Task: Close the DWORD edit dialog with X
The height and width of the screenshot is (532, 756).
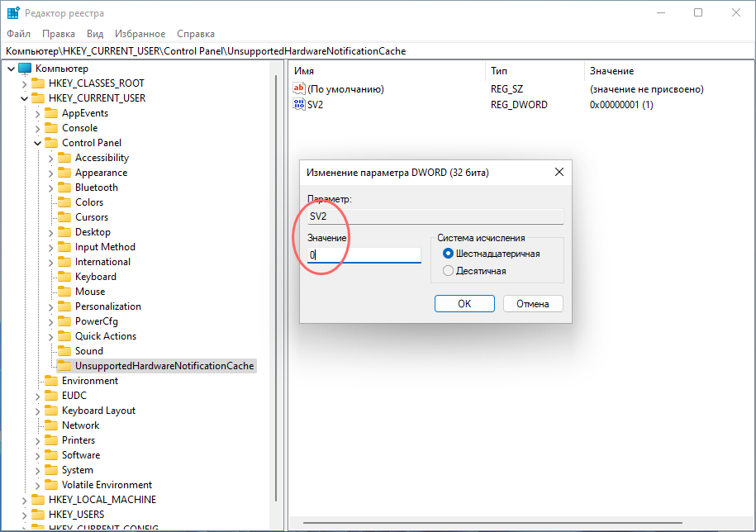Action: coord(559,172)
